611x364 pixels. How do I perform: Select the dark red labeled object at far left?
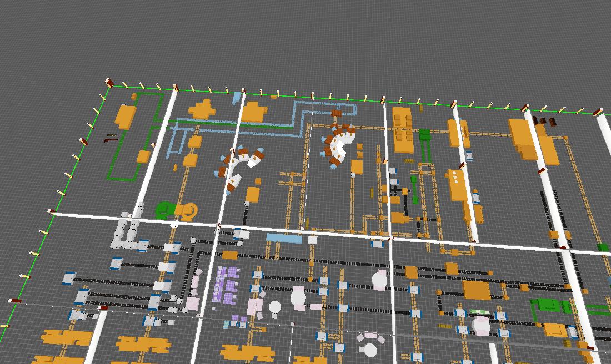click(x=111, y=138)
